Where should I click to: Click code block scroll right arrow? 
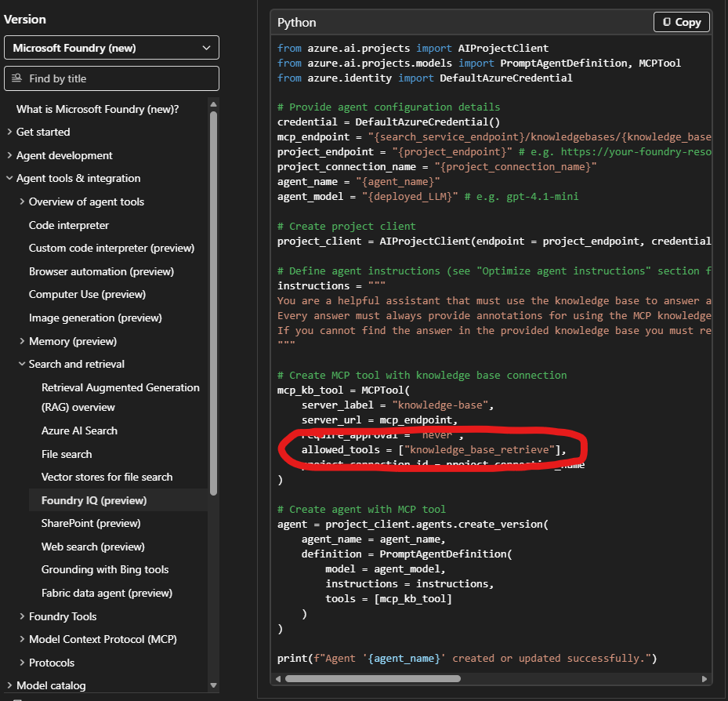click(x=704, y=679)
